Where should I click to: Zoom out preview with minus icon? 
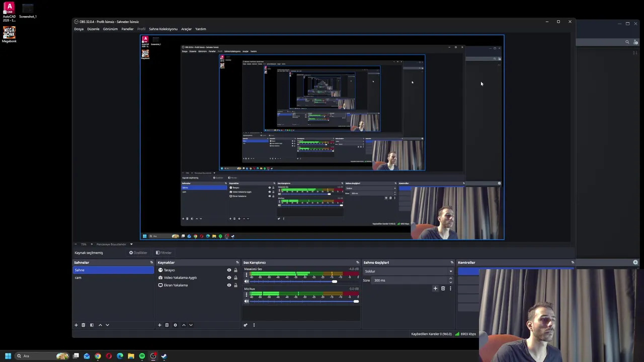pyautogui.click(x=76, y=244)
